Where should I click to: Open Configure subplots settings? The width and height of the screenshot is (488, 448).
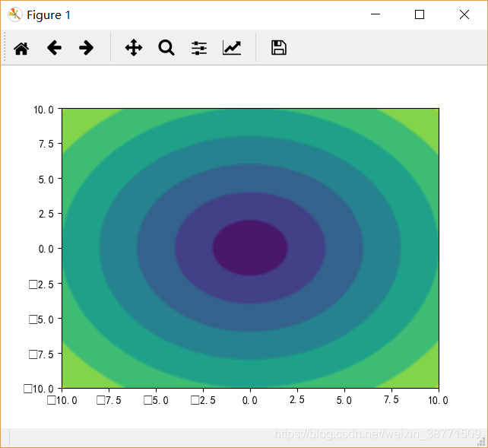pyautogui.click(x=199, y=48)
